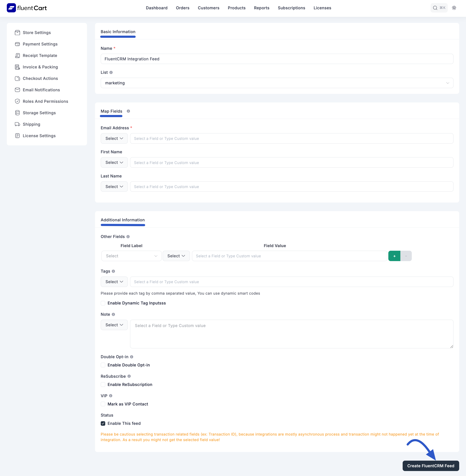Open the Field Value Select dropdown

(176, 256)
